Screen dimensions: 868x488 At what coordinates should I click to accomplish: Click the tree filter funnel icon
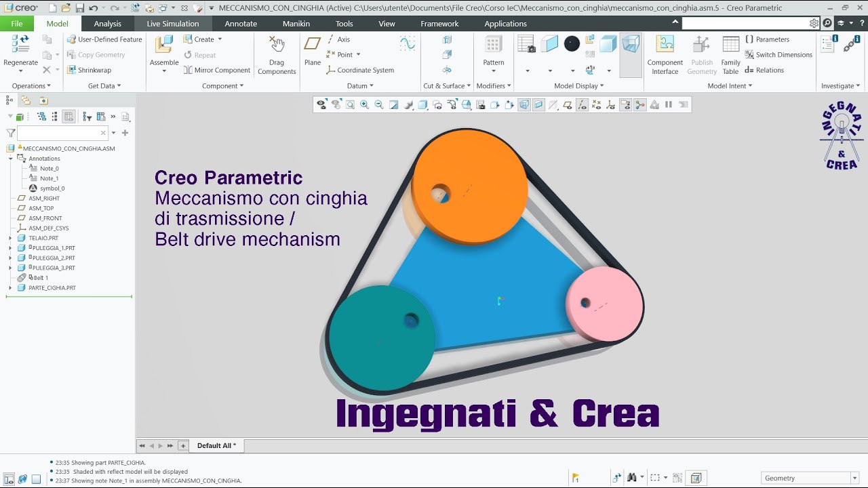pos(10,133)
